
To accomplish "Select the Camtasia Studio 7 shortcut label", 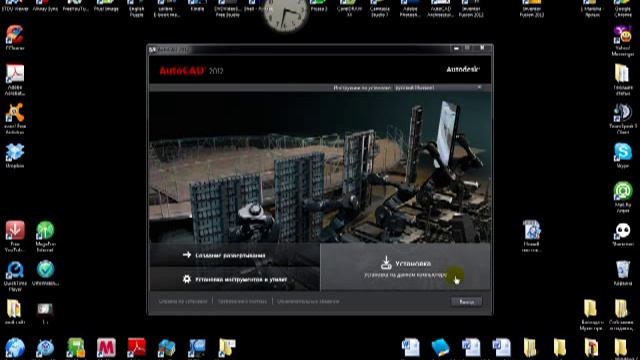I will point(380,11).
